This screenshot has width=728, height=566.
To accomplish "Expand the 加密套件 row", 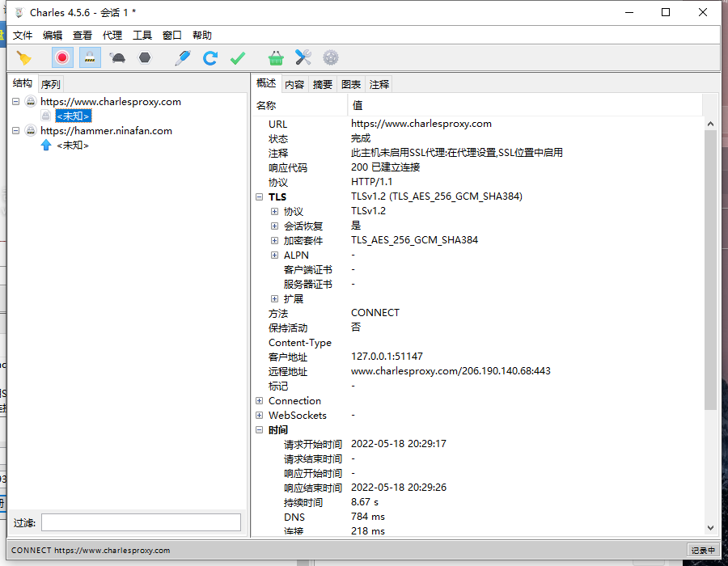I will [274, 241].
